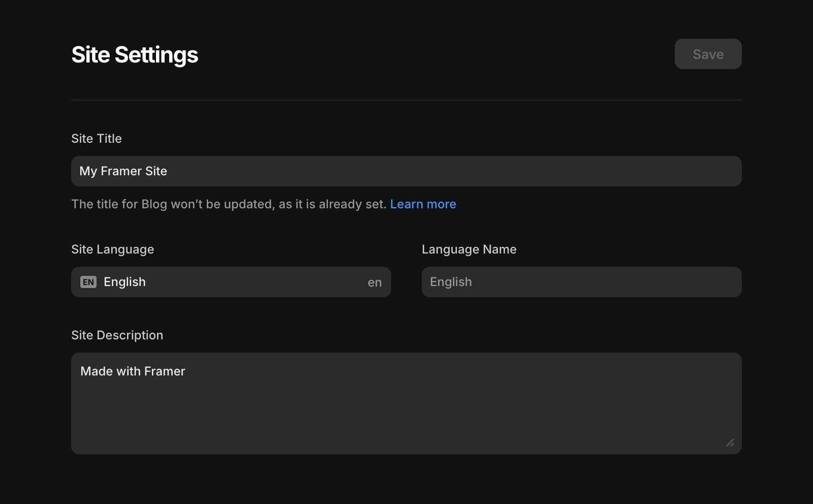Click the grey English placeholder in Language Name
The height and width of the screenshot is (504, 813).
click(451, 282)
